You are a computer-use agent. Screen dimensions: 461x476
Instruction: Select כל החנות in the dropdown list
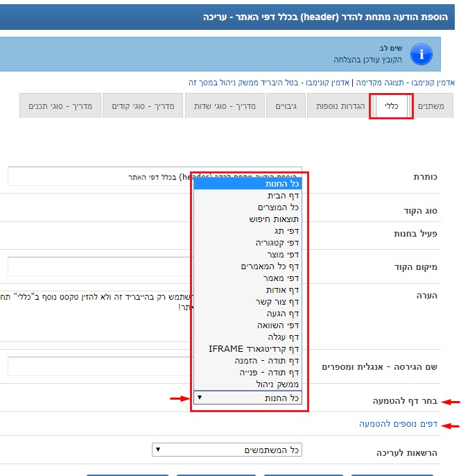[x=247, y=184]
